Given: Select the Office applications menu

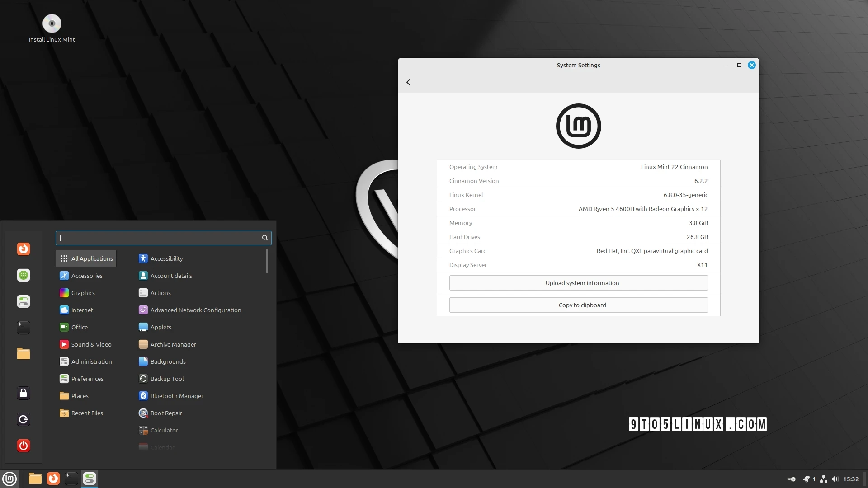Looking at the screenshot, I should (x=79, y=327).
